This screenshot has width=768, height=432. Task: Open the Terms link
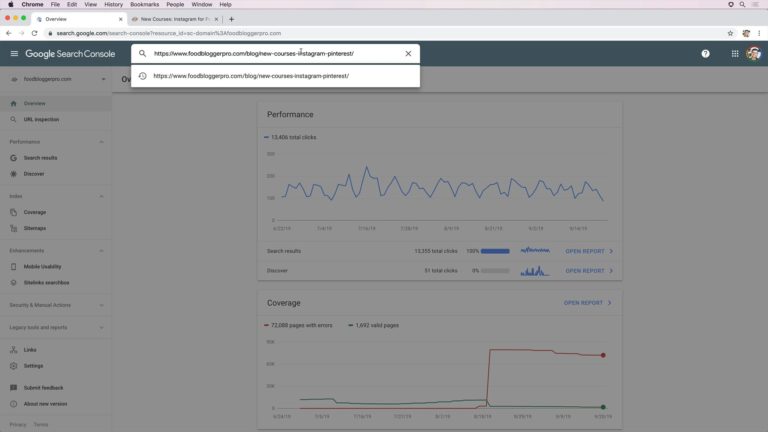(41, 425)
